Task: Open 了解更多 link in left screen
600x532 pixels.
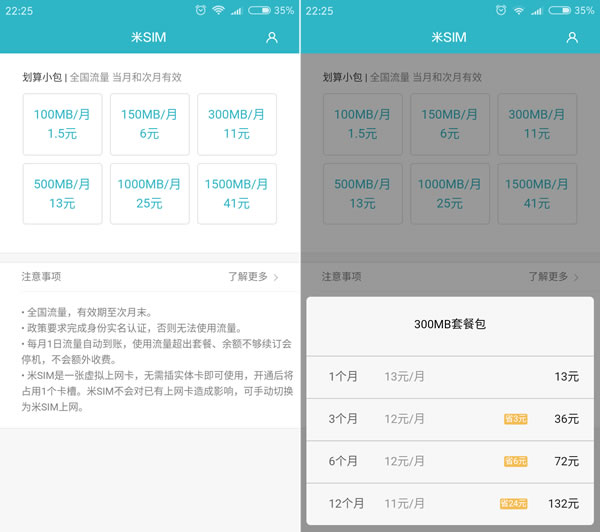Action: (x=248, y=276)
